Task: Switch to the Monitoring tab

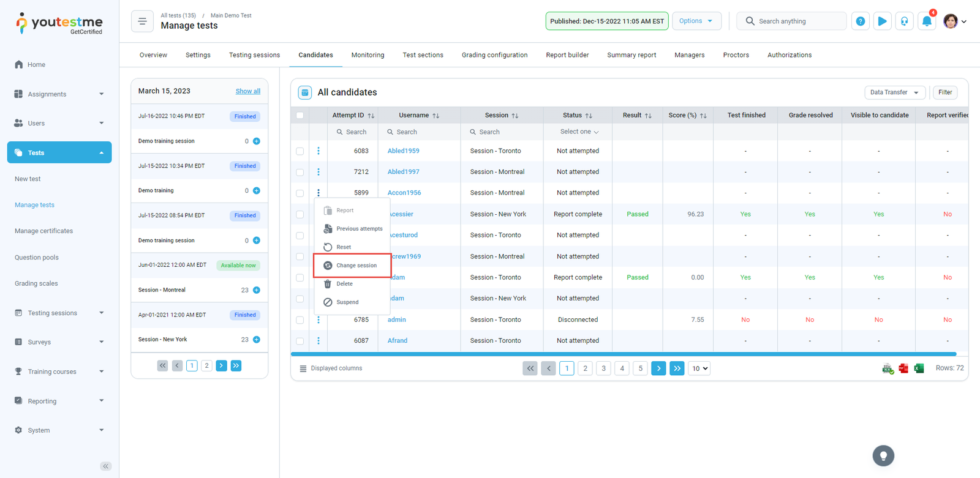Action: (367, 55)
